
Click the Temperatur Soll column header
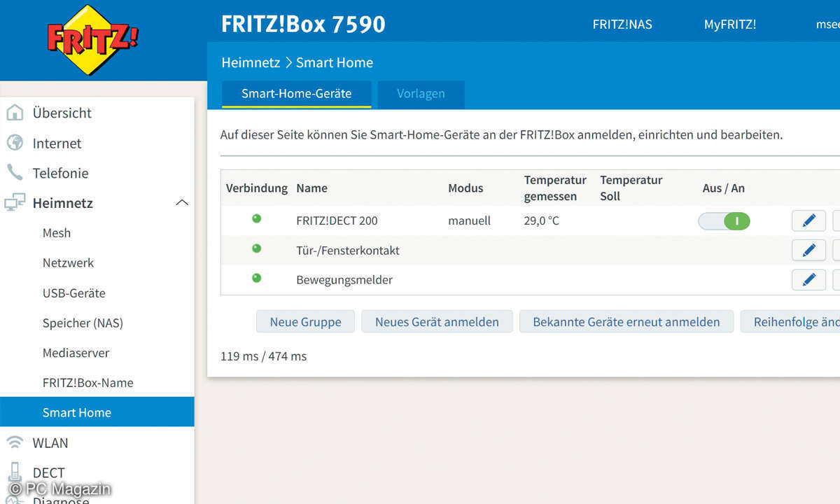[x=631, y=188]
